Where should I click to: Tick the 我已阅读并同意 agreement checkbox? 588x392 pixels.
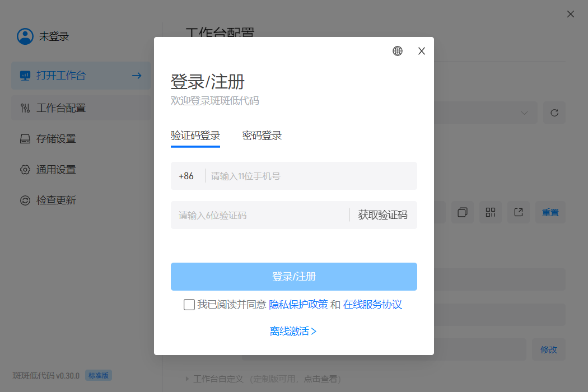point(189,305)
